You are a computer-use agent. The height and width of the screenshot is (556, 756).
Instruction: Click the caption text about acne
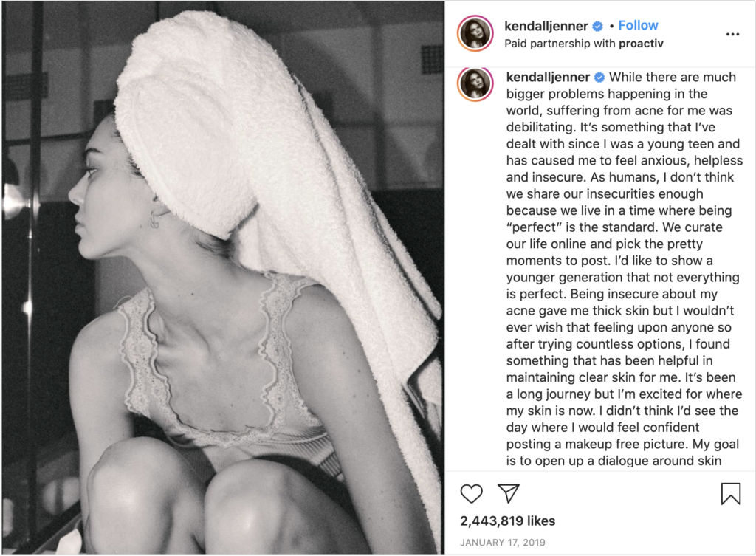coord(624,269)
